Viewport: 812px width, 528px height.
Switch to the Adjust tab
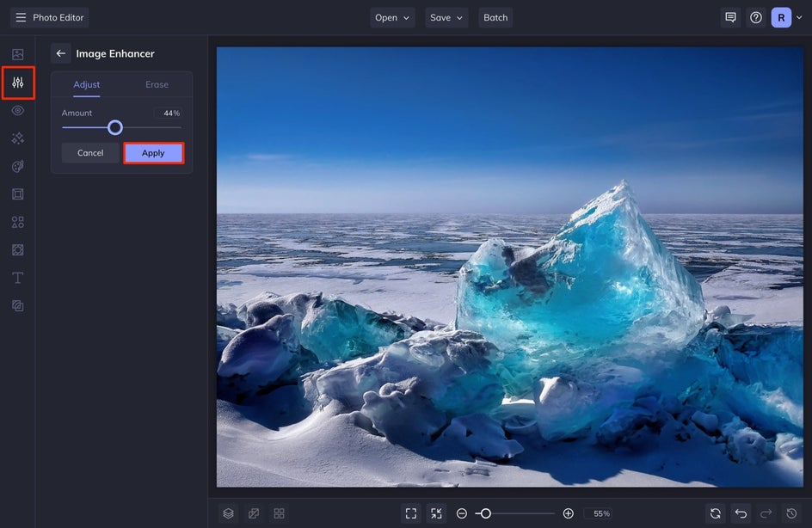[x=87, y=84]
